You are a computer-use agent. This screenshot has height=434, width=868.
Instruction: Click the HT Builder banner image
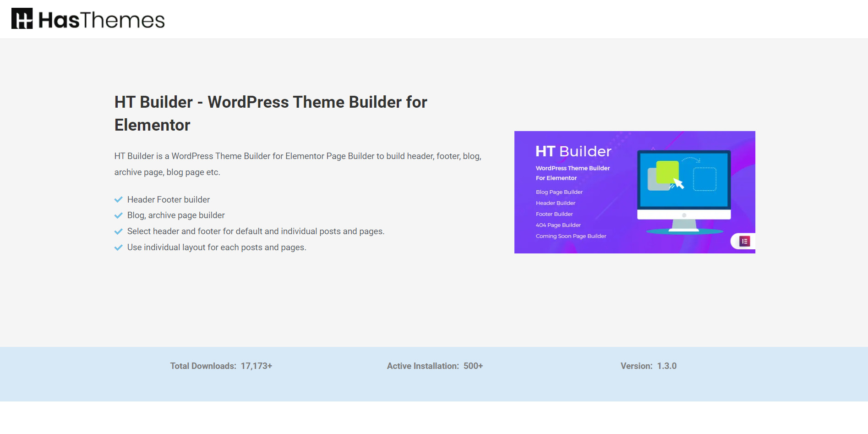[x=634, y=192]
